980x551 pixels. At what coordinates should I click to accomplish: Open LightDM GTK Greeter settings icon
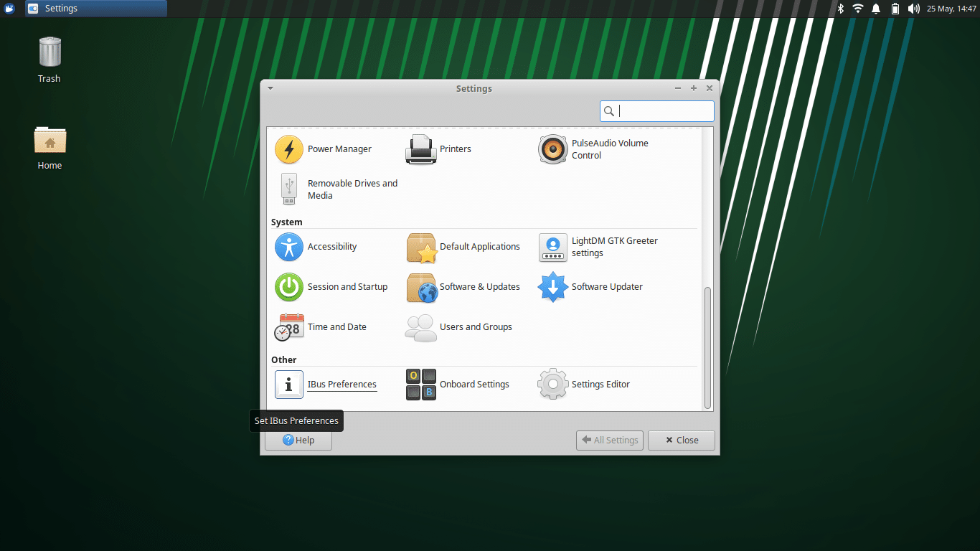[x=553, y=248]
